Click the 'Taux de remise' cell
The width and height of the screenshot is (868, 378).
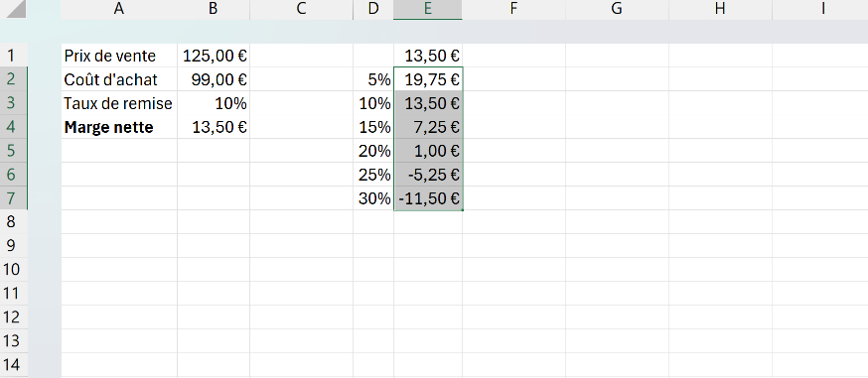pos(119,103)
